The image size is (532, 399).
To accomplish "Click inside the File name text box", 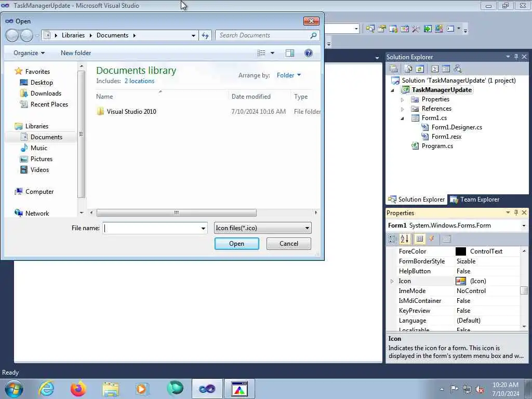I will coord(151,228).
